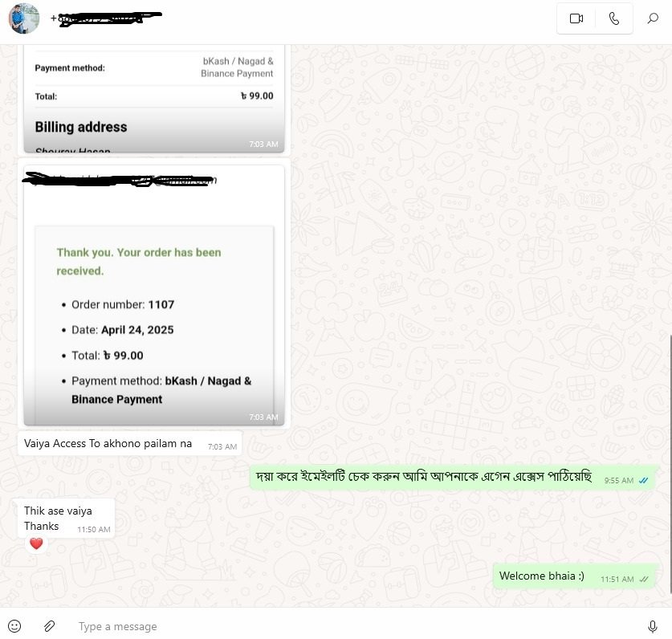Open the order number 1107 receipt image
This screenshot has width=672, height=639.
[x=154, y=295]
